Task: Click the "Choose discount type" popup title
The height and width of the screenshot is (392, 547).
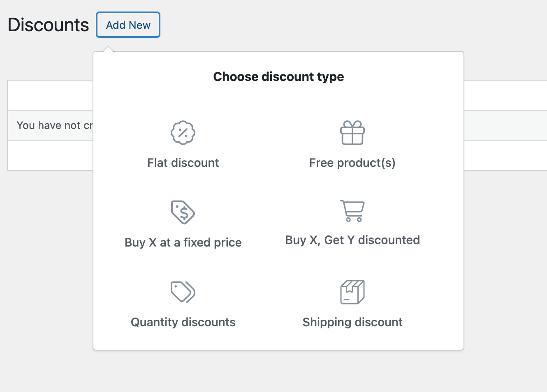Action: [278, 77]
